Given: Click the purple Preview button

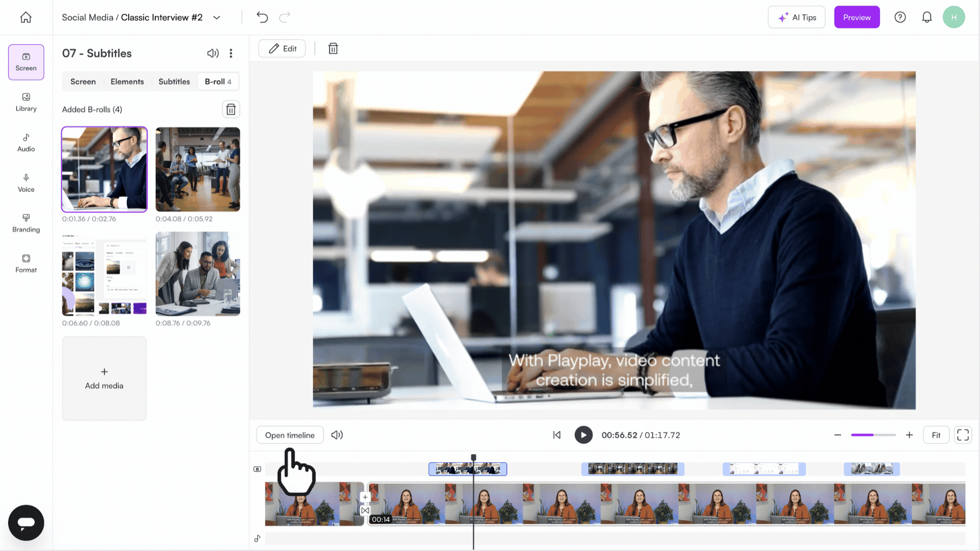Looking at the screenshot, I should [x=857, y=17].
